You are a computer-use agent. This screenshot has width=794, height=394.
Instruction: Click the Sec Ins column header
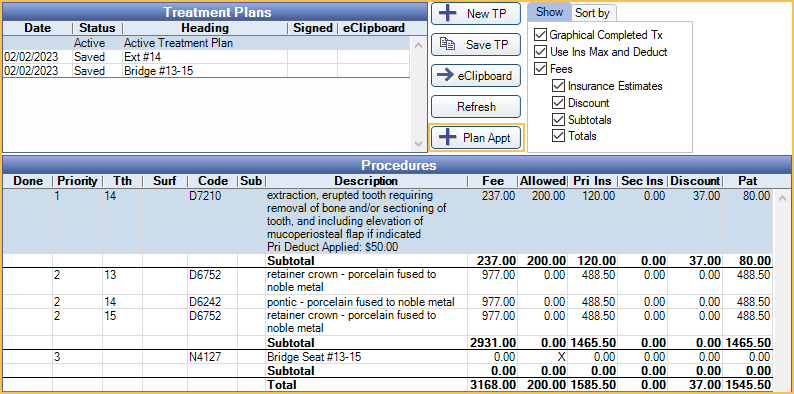coord(643,181)
